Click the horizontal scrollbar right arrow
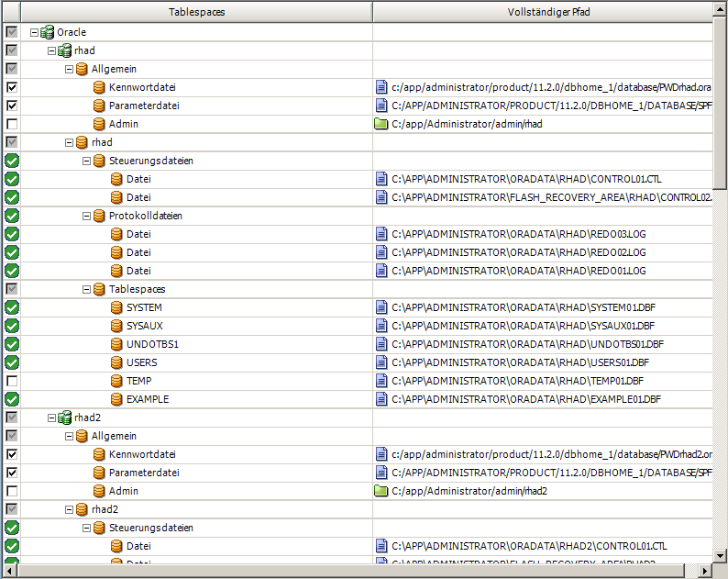Image resolution: width=728 pixels, height=579 pixels. 705,571
